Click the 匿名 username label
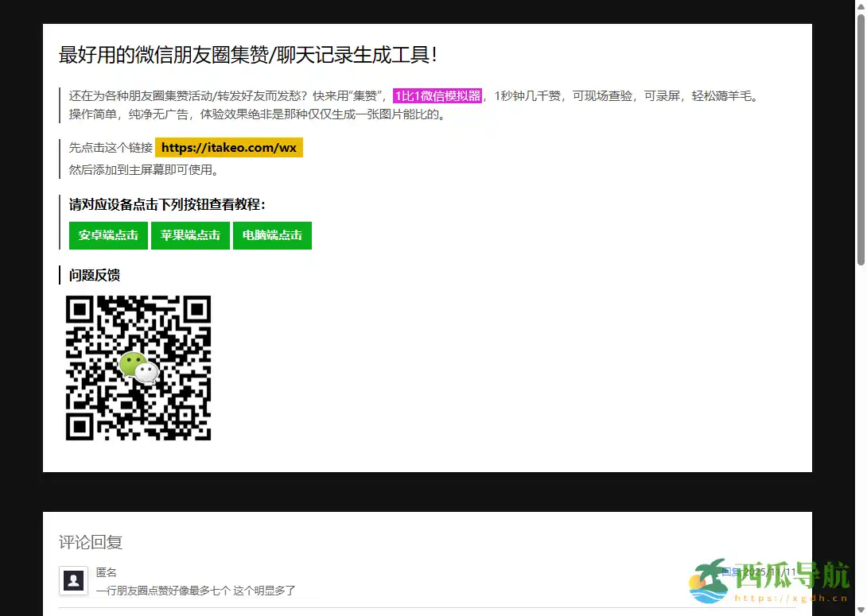Viewport: 867px width, 616px height. point(107,571)
